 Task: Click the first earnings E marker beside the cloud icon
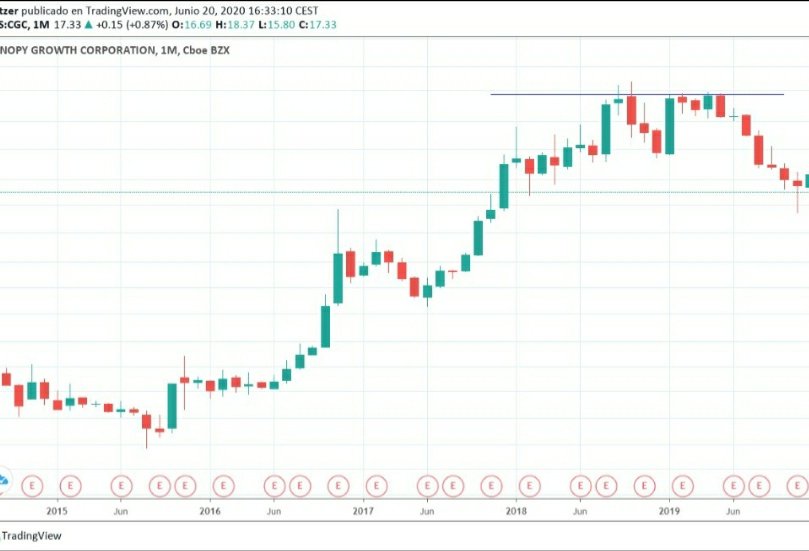tap(32, 486)
